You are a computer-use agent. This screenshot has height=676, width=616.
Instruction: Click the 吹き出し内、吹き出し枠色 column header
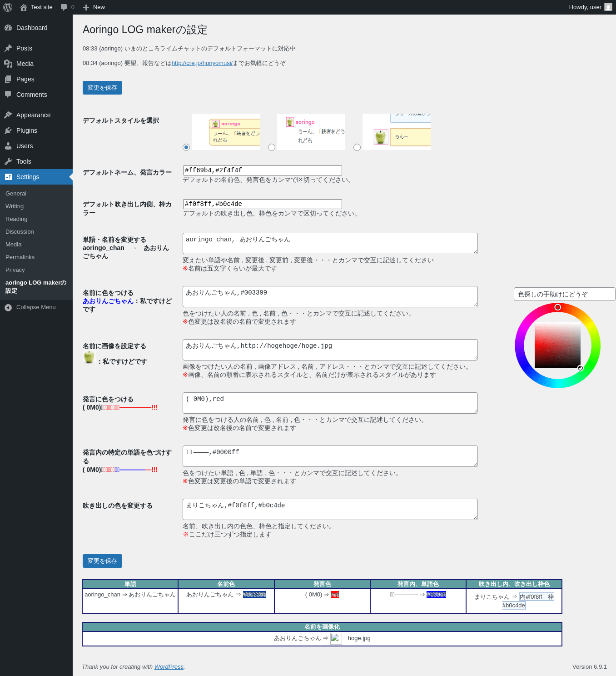pos(514,584)
